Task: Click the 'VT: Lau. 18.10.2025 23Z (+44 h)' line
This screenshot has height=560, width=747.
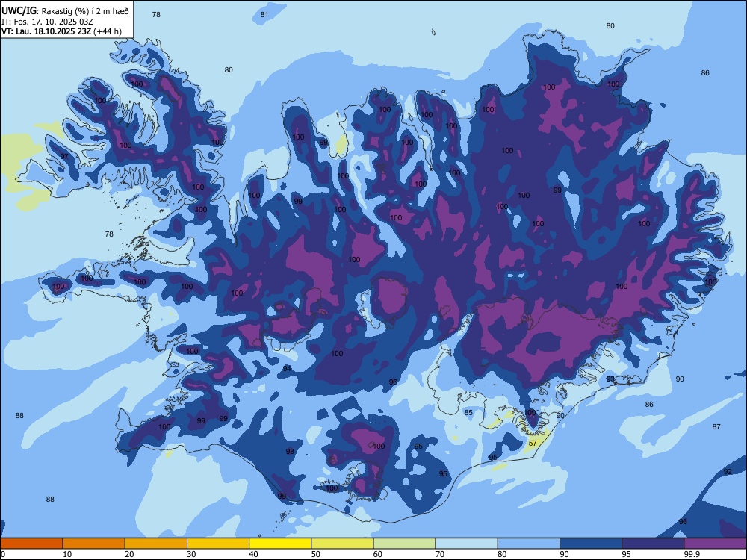Action: 61,31
